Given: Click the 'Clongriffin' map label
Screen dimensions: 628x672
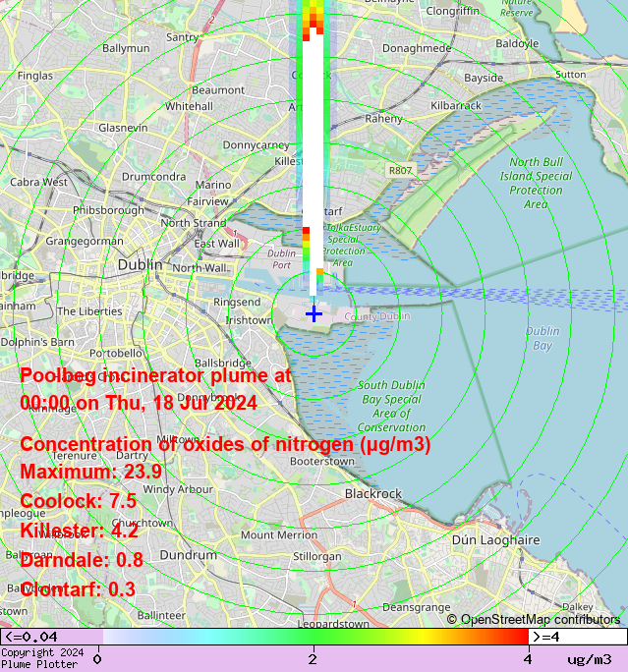Looking at the screenshot, I should 452,11.
